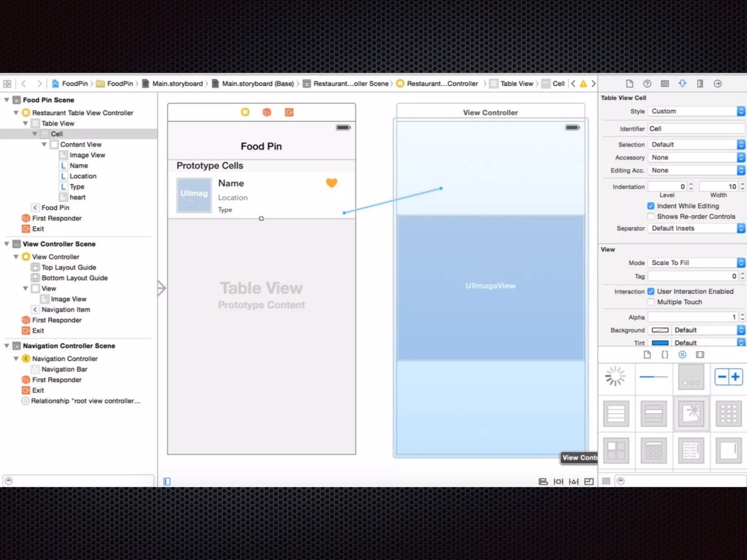Open the Style dropdown set to Custom
Screen dimensions: 747x560
tap(696, 111)
